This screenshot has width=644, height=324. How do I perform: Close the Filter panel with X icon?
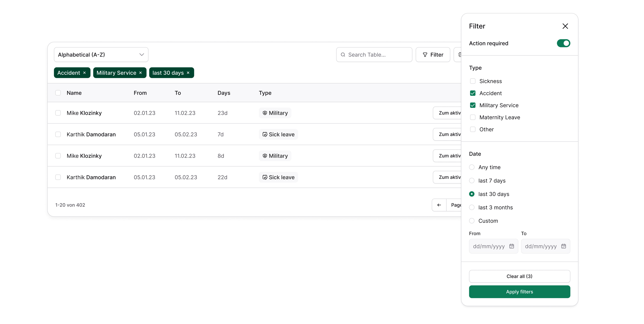[565, 26]
